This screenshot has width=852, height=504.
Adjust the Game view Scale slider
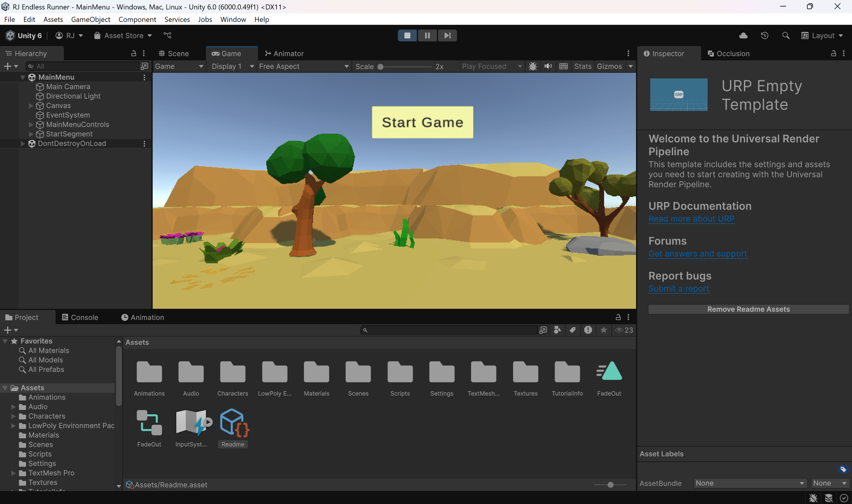click(381, 67)
